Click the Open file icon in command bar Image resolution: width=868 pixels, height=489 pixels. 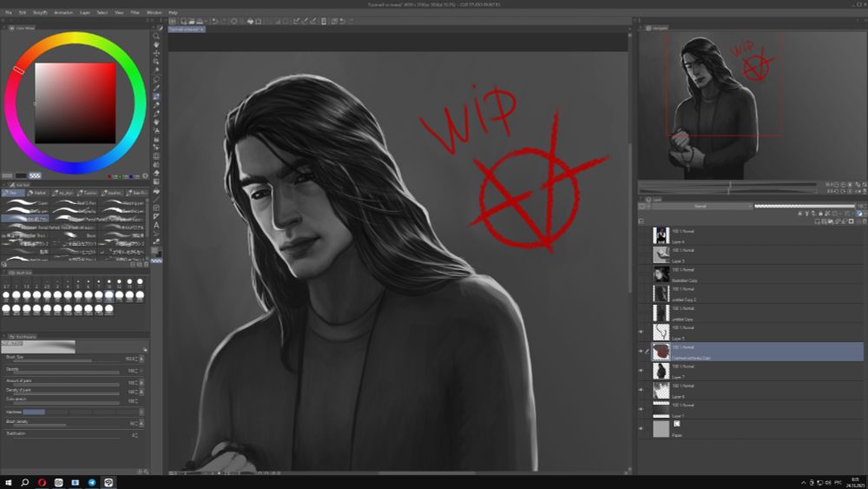tap(192, 21)
